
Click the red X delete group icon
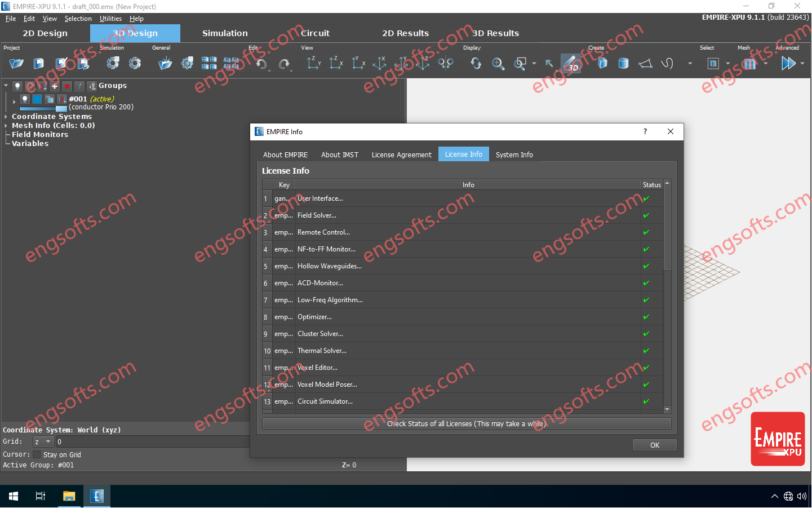pos(67,86)
